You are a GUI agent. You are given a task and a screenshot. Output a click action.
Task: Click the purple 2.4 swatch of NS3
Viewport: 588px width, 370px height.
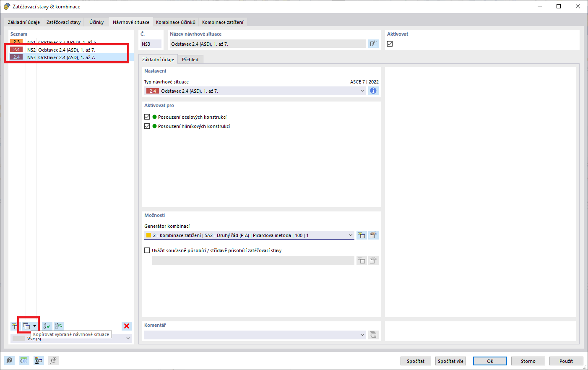16,57
